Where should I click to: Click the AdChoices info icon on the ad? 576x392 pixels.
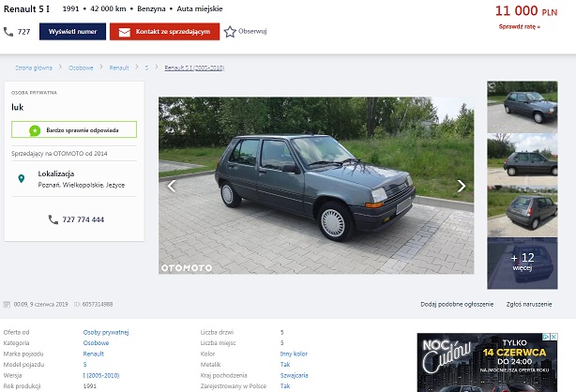(547, 337)
